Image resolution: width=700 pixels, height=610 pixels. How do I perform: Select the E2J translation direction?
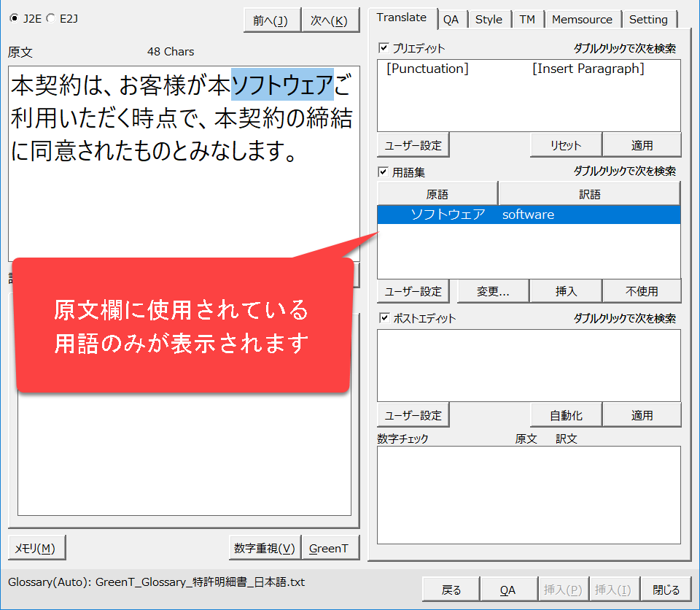[x=50, y=18]
